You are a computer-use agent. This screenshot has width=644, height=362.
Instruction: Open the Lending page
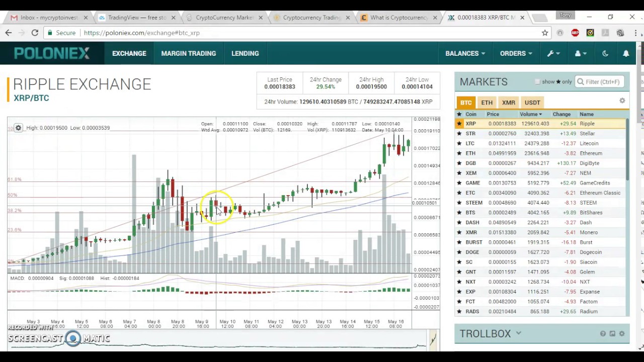tap(245, 53)
